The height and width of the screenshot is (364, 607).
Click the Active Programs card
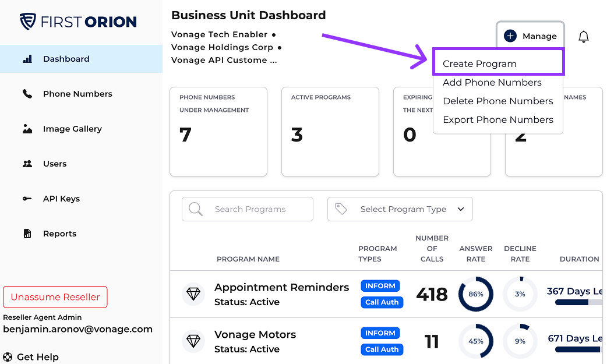pyautogui.click(x=330, y=132)
